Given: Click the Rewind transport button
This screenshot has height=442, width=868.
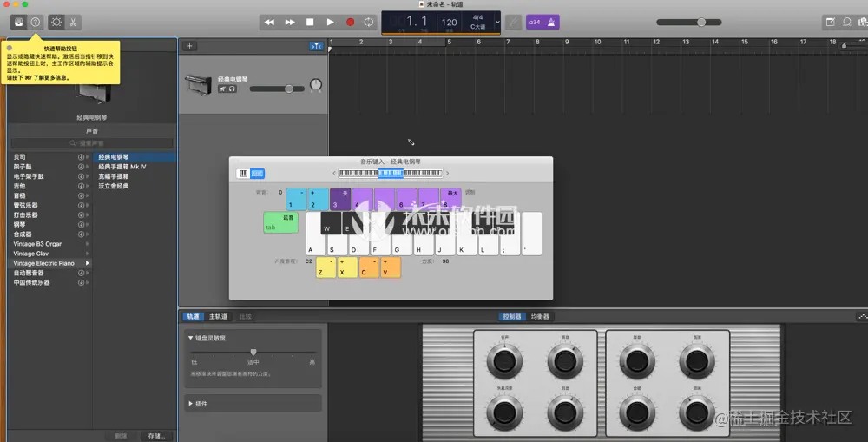Looking at the screenshot, I should (269, 23).
